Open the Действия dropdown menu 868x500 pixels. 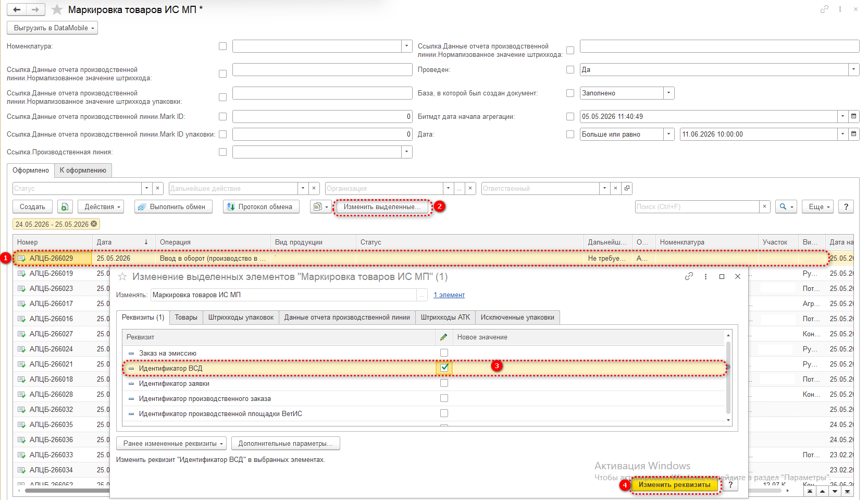pyautogui.click(x=102, y=207)
